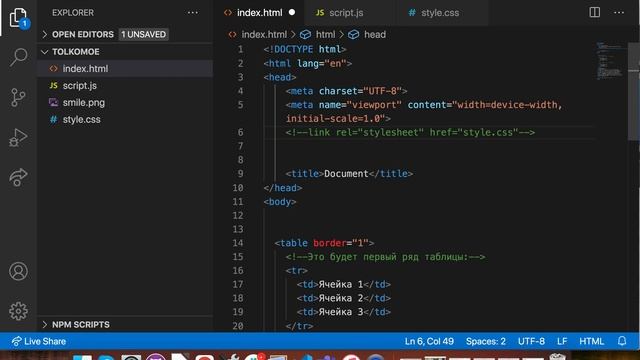The width and height of the screenshot is (640, 360).
Task: Open index.html in the file tree
Action: [125, 69]
